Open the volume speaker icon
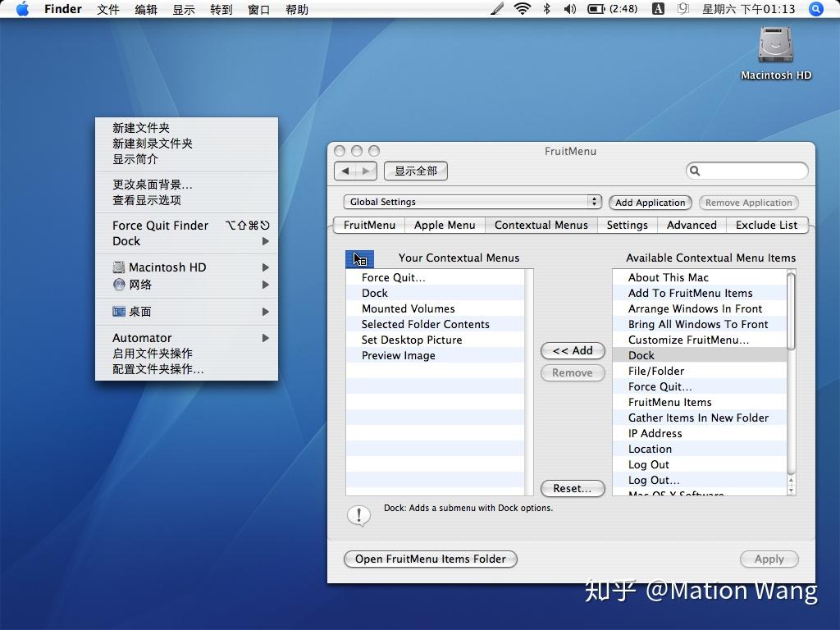Screen dimensions: 840x630 tap(570, 8)
